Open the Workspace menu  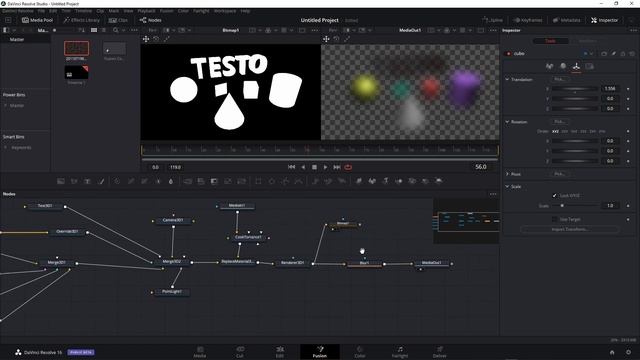pyautogui.click(x=225, y=11)
